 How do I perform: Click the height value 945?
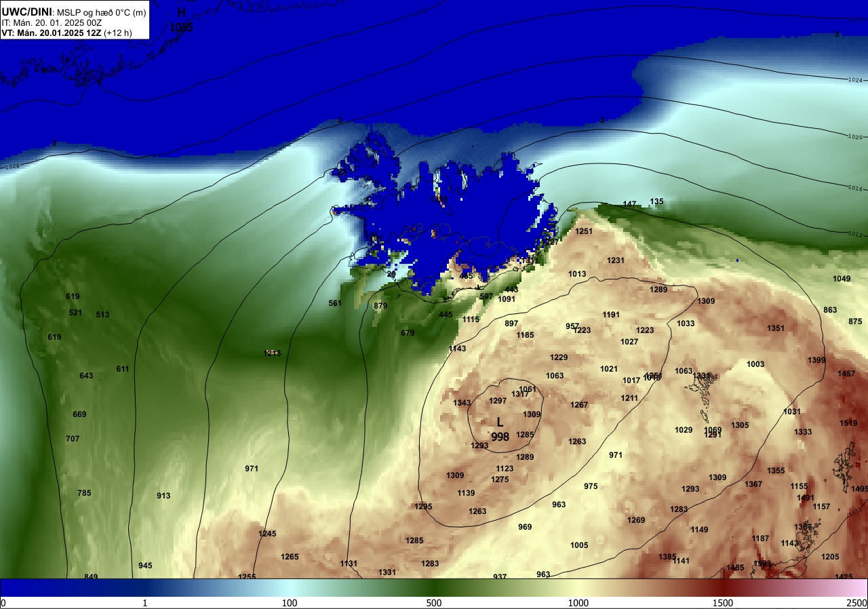(145, 566)
